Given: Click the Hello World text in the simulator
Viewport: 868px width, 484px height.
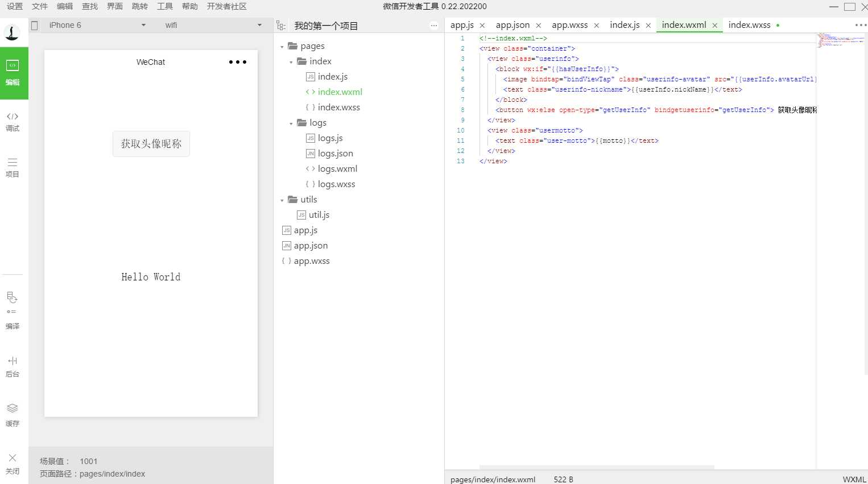Looking at the screenshot, I should [x=151, y=277].
